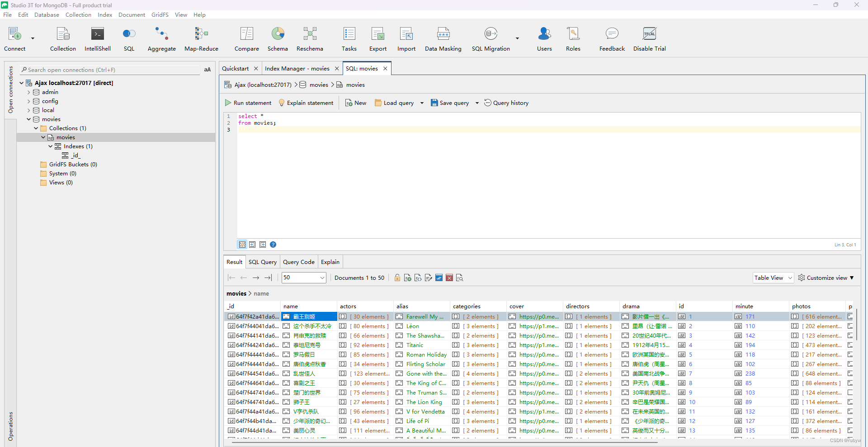868x447 pixels.
Task: Open the page size 50 dropdown
Action: click(322, 278)
